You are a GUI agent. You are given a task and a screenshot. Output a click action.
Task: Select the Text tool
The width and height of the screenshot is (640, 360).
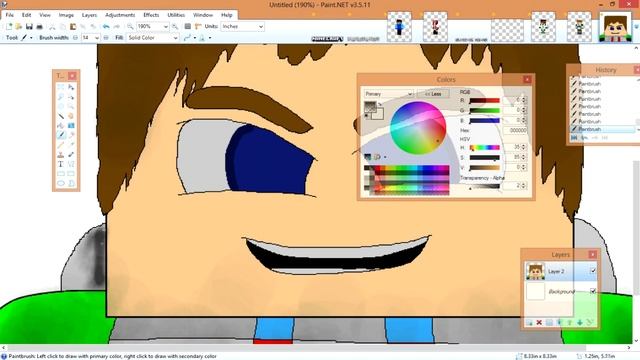click(x=61, y=164)
